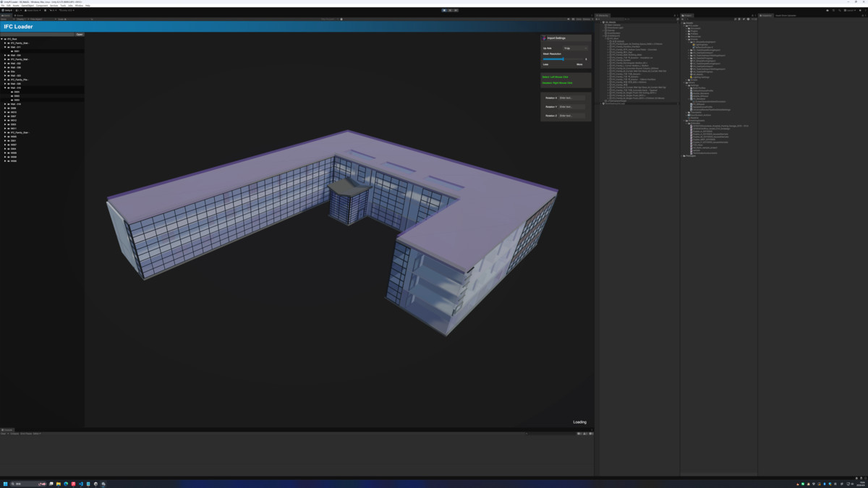Click the taskbar search box
The height and width of the screenshot is (488, 868).
(29, 484)
